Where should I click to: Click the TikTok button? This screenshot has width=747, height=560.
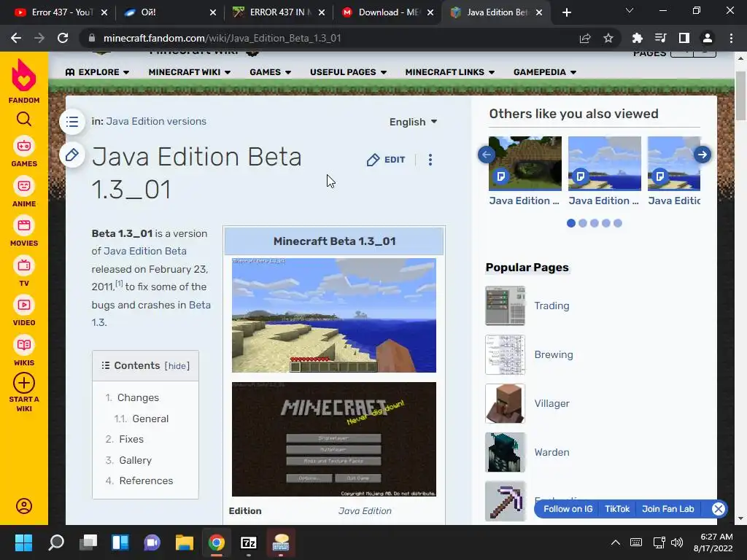pyautogui.click(x=617, y=509)
